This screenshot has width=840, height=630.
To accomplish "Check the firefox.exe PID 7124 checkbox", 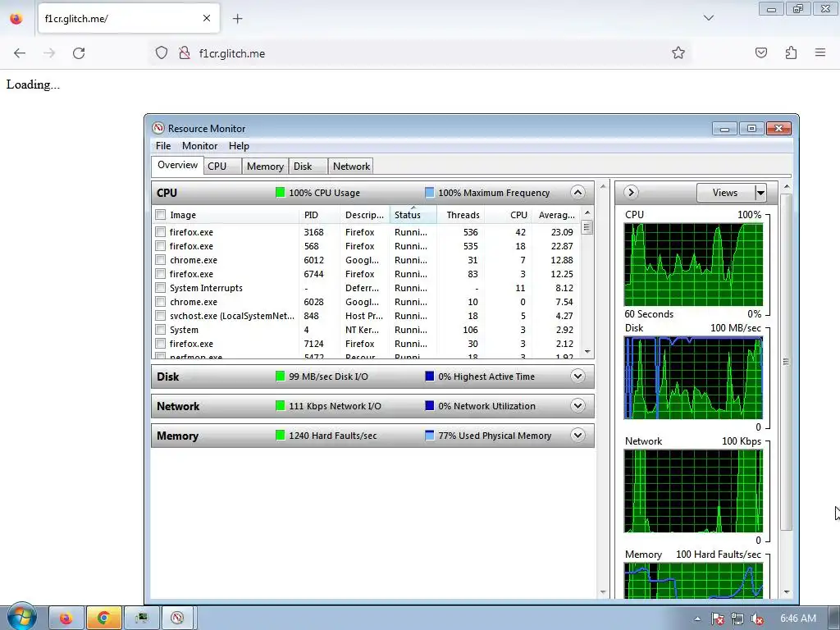I will [160, 344].
